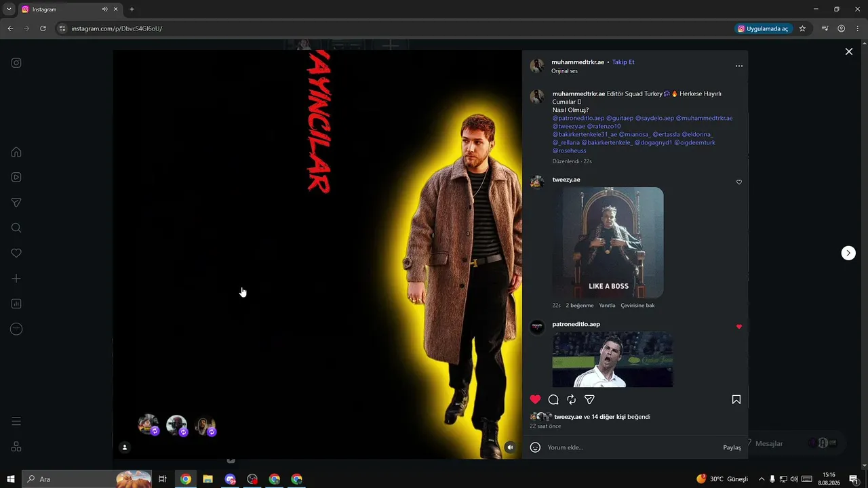Go to Home feed from sidebar
The width and height of the screenshot is (868, 488).
point(16,152)
